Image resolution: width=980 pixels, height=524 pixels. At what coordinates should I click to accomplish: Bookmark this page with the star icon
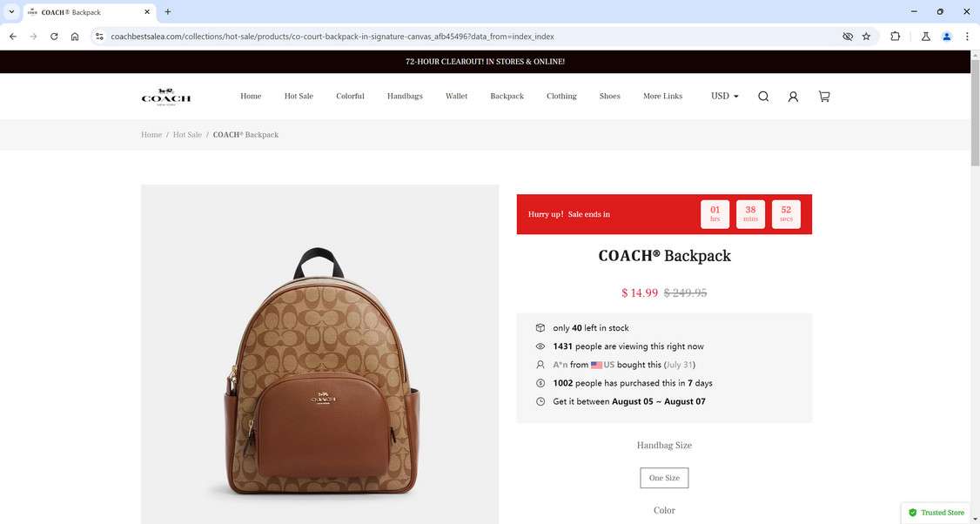866,37
